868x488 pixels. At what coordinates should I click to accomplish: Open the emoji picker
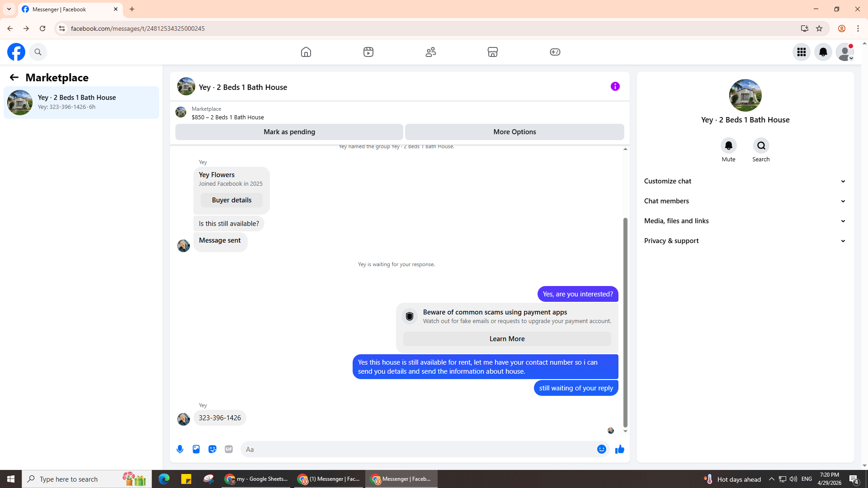pyautogui.click(x=601, y=449)
